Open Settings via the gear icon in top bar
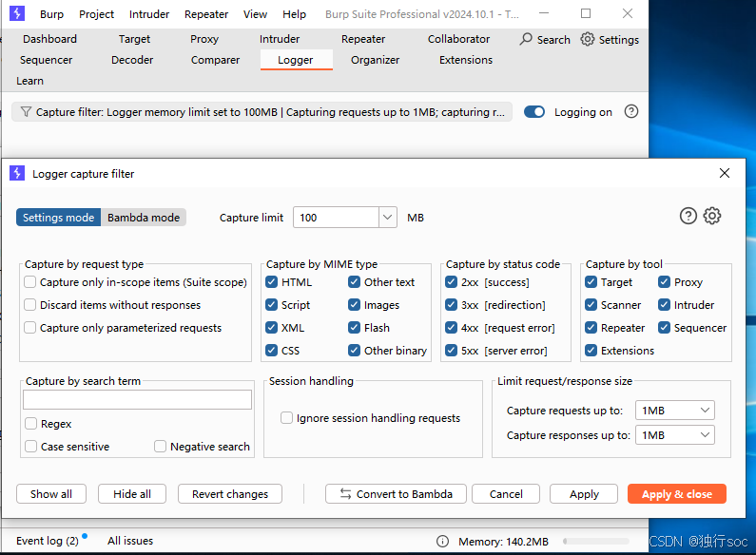Image resolution: width=756 pixels, height=555 pixels. (588, 39)
